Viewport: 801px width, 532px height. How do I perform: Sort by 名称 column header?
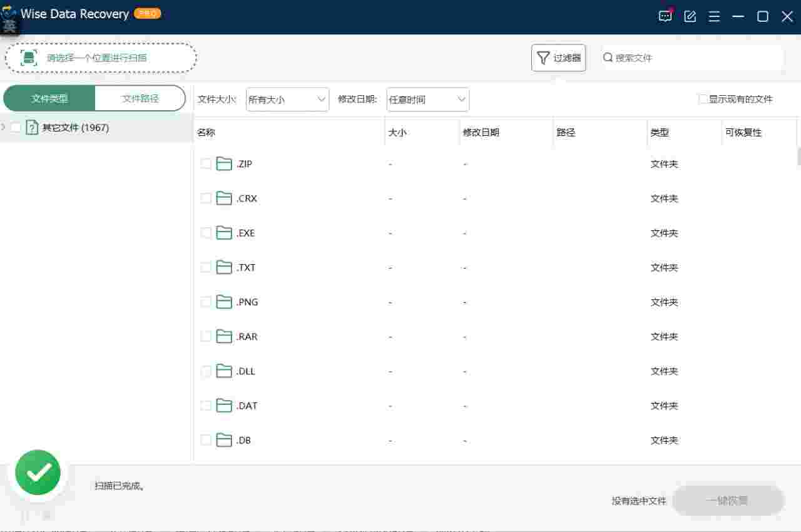click(289, 133)
